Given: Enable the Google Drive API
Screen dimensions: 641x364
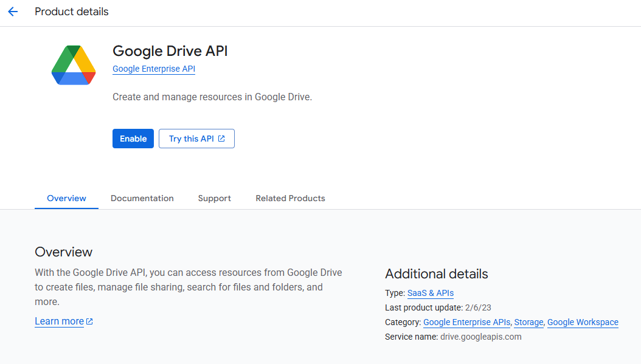Looking at the screenshot, I should (x=133, y=138).
